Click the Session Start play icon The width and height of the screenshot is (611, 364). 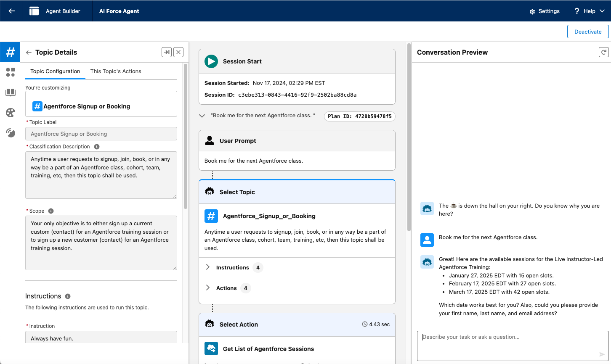tap(211, 61)
